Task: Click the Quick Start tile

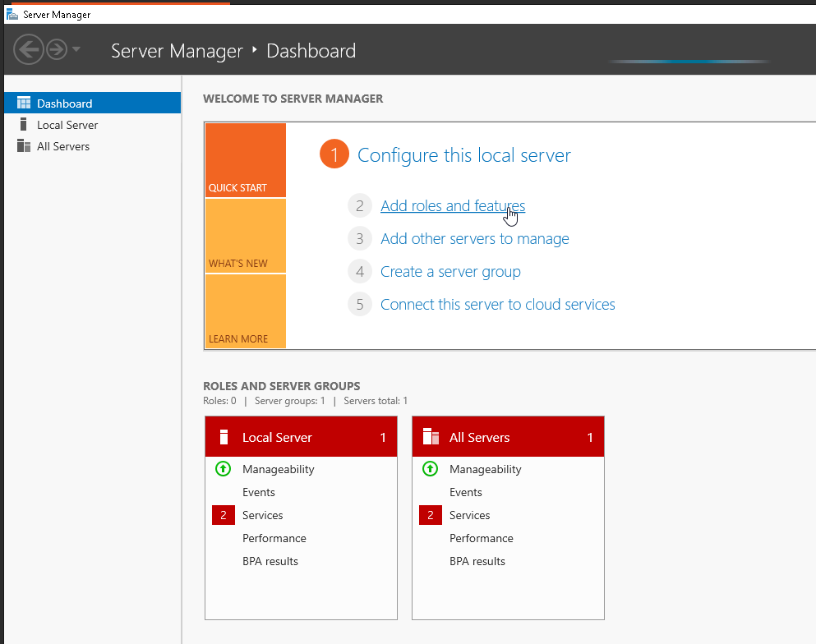Action: tap(245, 160)
